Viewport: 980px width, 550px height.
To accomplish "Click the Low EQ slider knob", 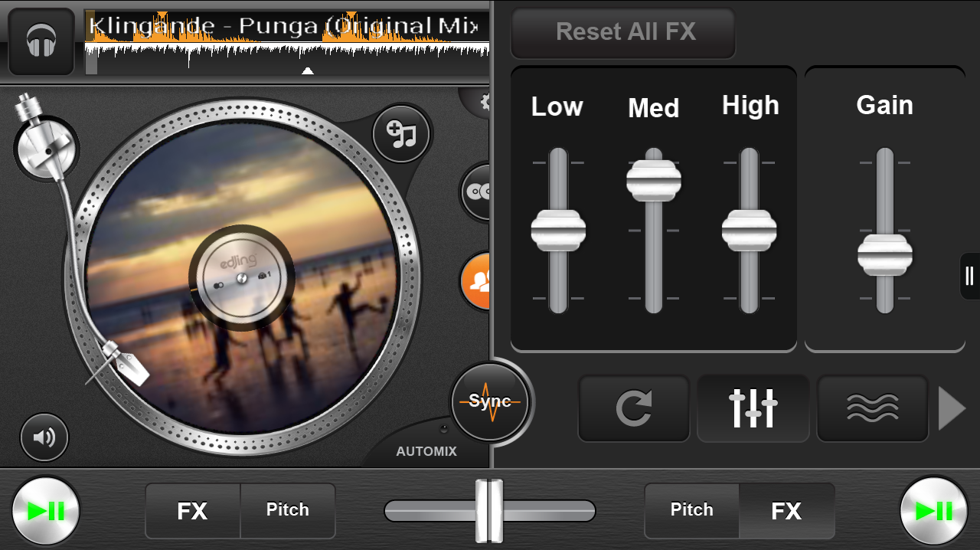I will pyautogui.click(x=558, y=231).
